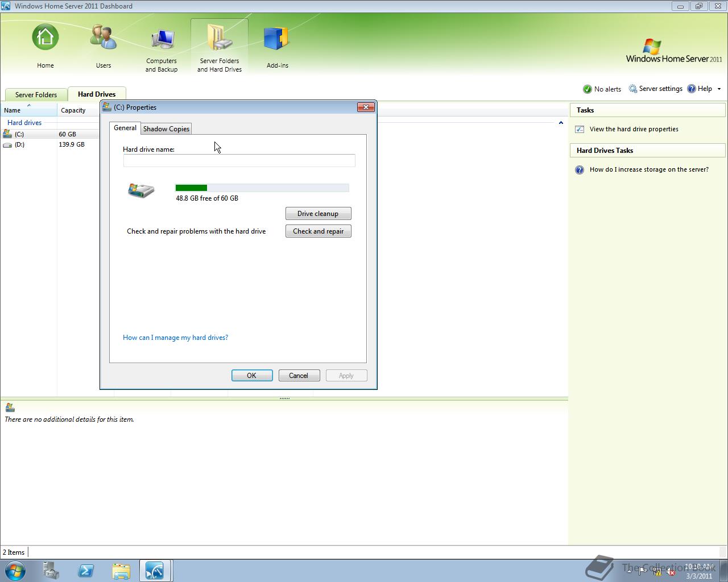This screenshot has width=728, height=582.
Task: Click the details pane drive icon
Action: click(10, 408)
